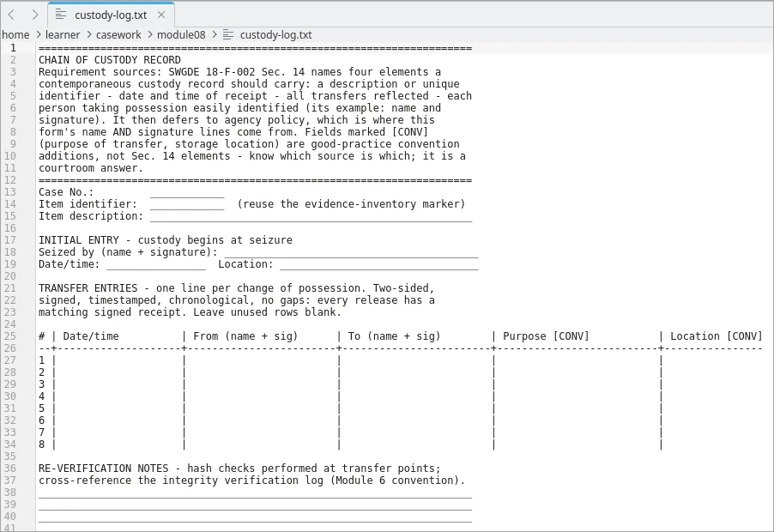Click the 'From (name + sig)' column header
Screen dimensions: 774x532
tap(245, 336)
